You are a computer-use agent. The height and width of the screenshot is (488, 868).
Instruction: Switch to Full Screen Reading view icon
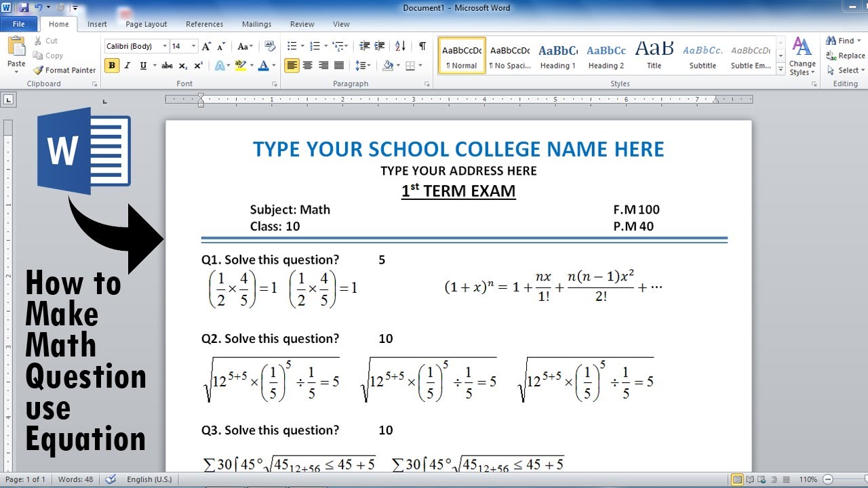tap(751, 479)
